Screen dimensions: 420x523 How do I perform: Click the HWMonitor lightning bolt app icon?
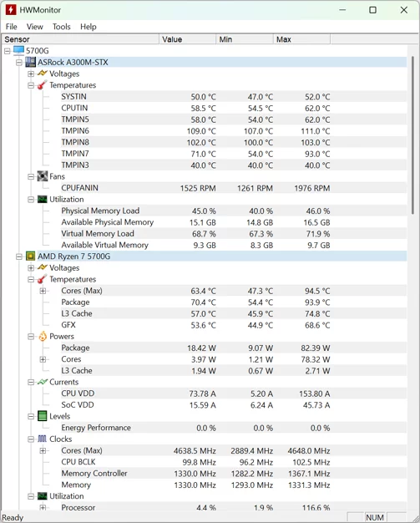pos(11,10)
